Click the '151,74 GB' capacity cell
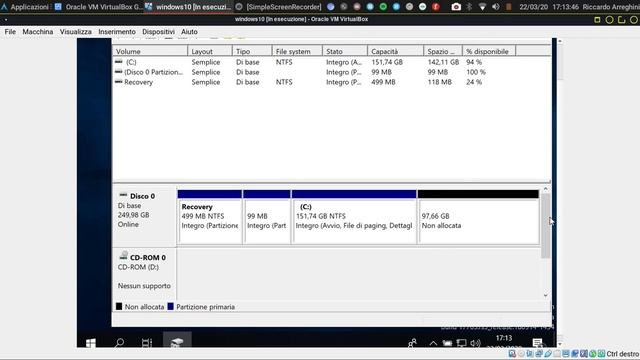 387,62
